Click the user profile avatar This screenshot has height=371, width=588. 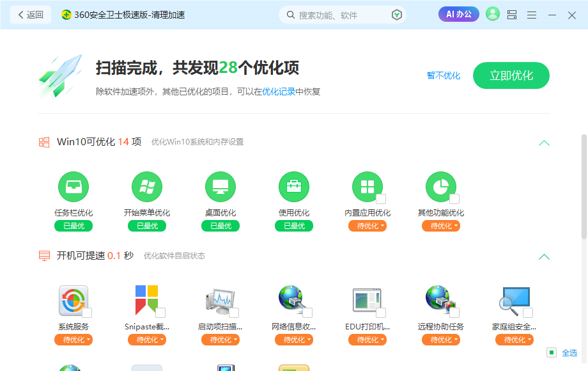492,14
